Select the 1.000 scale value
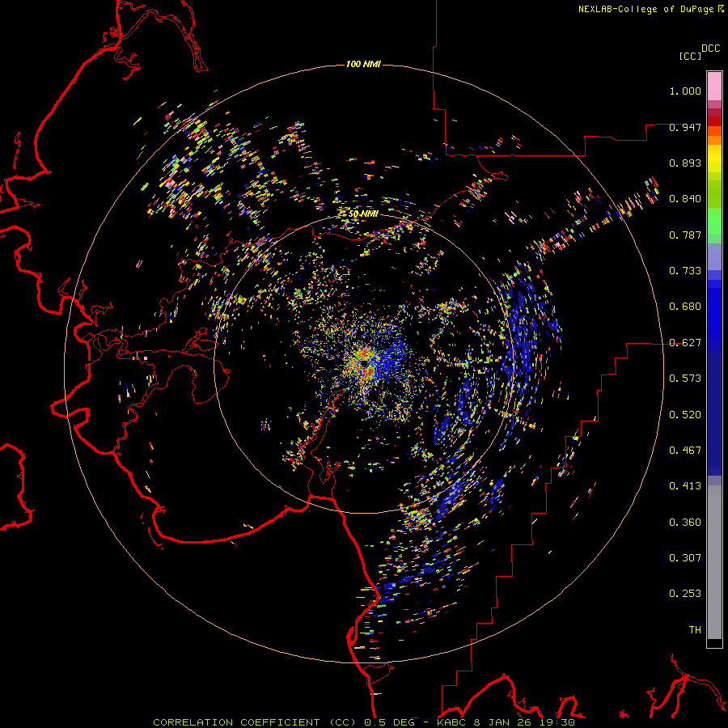The image size is (728, 728). pyautogui.click(x=685, y=91)
